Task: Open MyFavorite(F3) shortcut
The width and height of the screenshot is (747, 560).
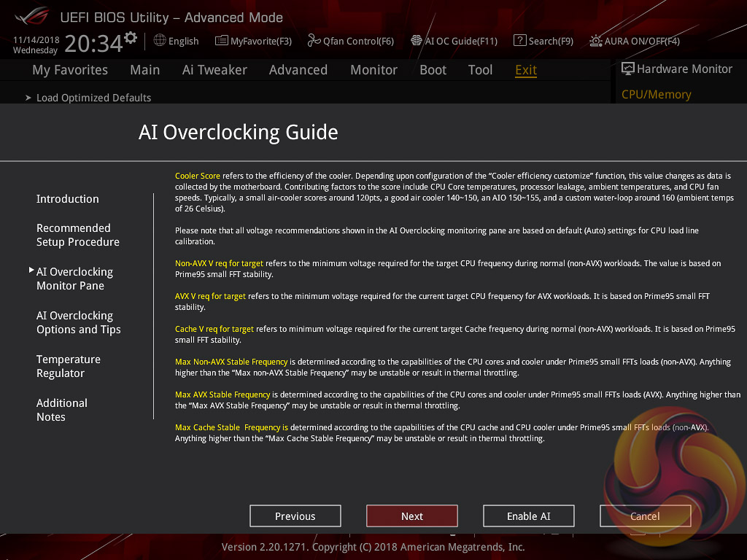Action: (x=261, y=42)
